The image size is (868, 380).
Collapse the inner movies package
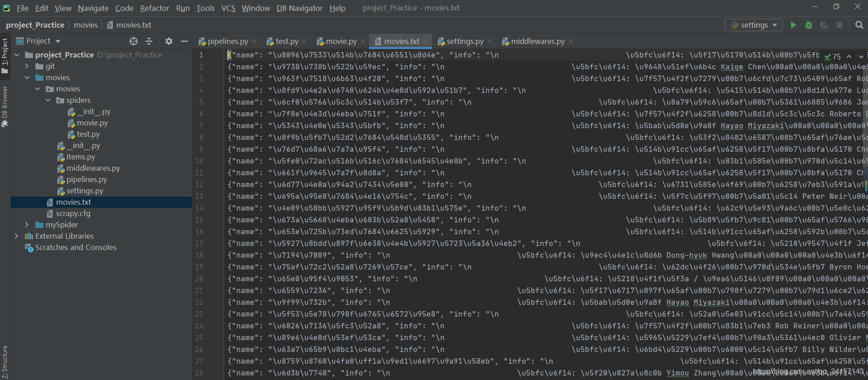(x=38, y=89)
